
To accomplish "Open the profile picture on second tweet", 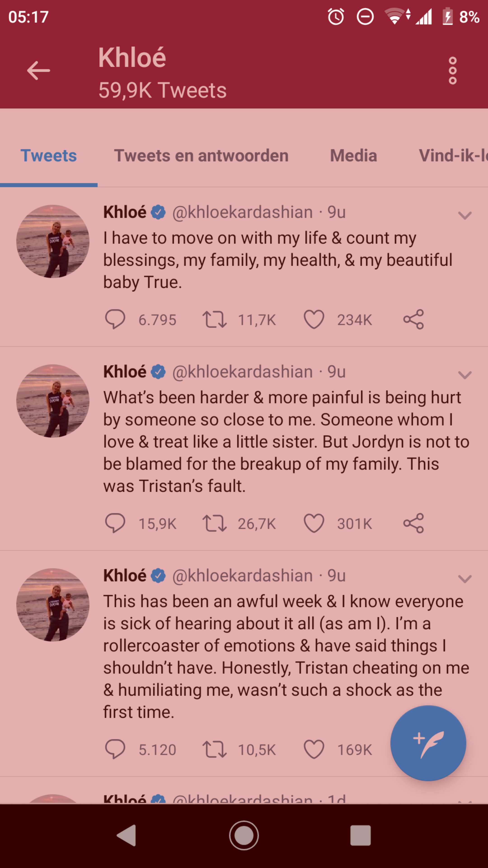I will tap(53, 401).
